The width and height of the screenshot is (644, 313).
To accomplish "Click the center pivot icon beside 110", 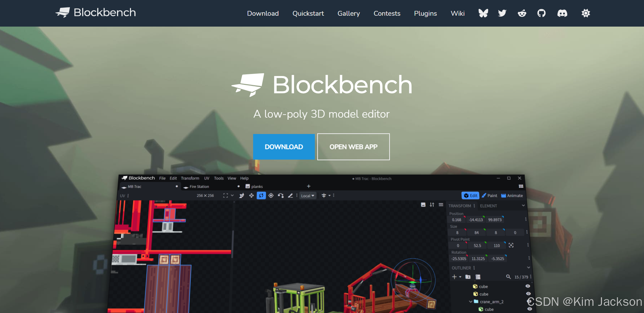I will pyautogui.click(x=511, y=245).
